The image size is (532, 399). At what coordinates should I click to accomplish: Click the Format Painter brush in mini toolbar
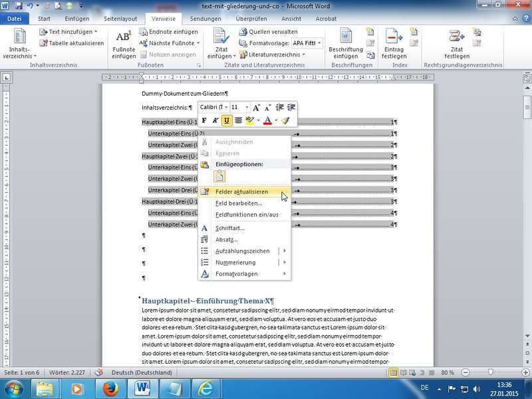[285, 120]
